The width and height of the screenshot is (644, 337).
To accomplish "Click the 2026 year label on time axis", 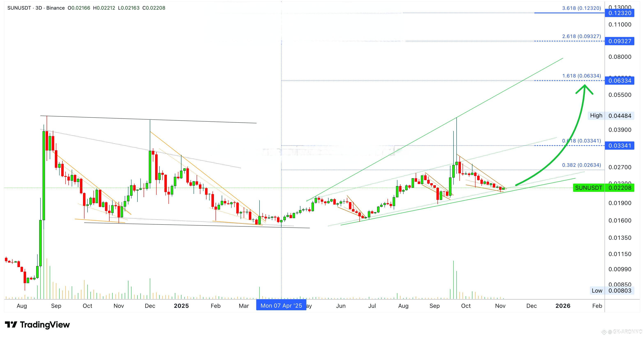I will [x=563, y=306].
